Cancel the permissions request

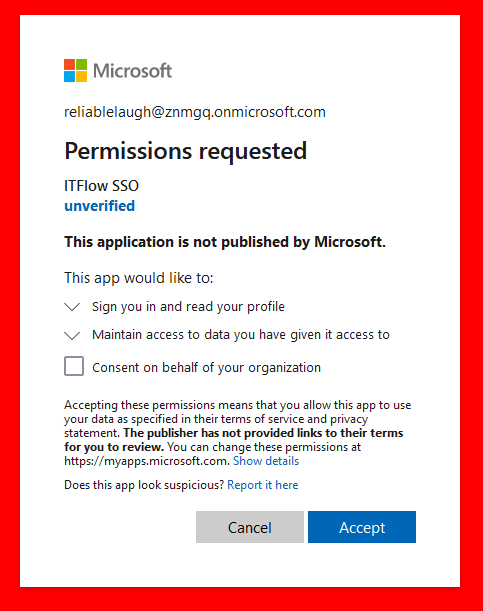click(x=250, y=527)
